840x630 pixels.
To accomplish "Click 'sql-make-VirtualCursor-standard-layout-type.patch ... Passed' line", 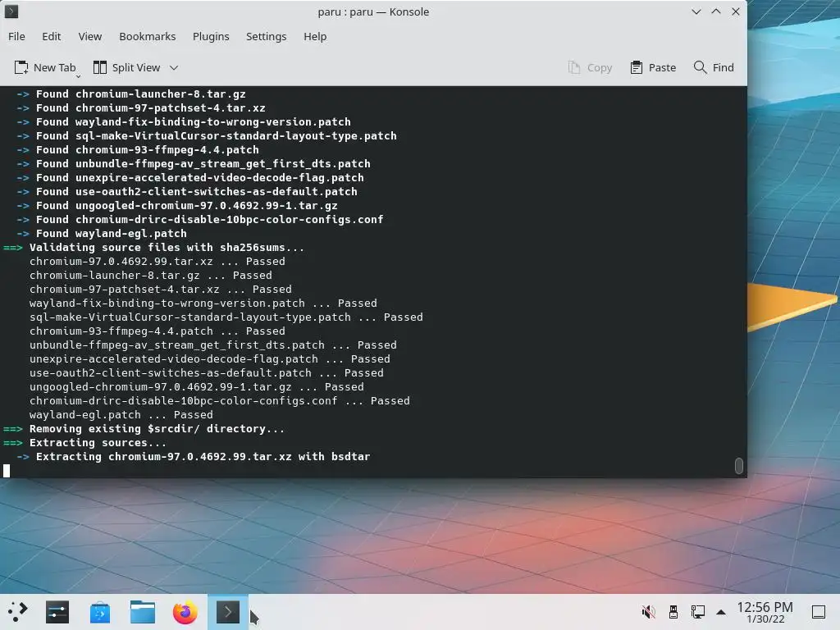I will 226,317.
